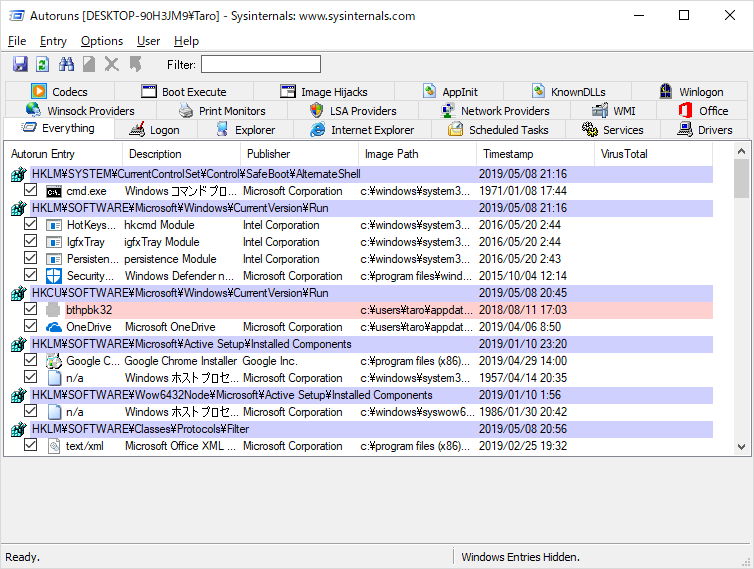The width and height of the screenshot is (754, 569).
Task: Switch to the Boot Execute tab
Action: pyautogui.click(x=184, y=91)
